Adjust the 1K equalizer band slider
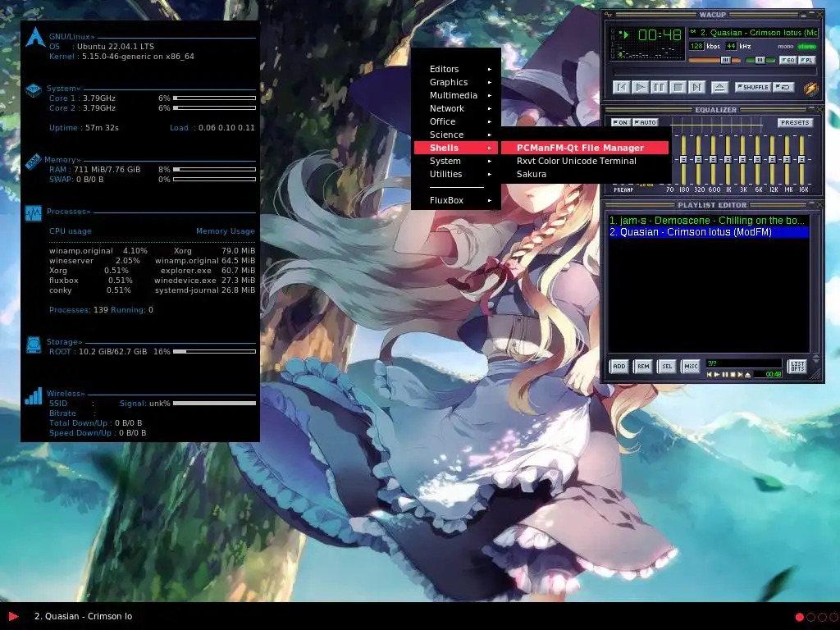Image resolution: width=840 pixels, height=630 pixels. (728, 159)
